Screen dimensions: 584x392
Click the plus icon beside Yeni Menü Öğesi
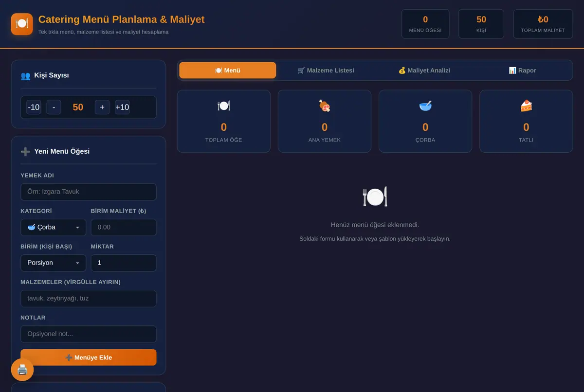tap(25, 152)
